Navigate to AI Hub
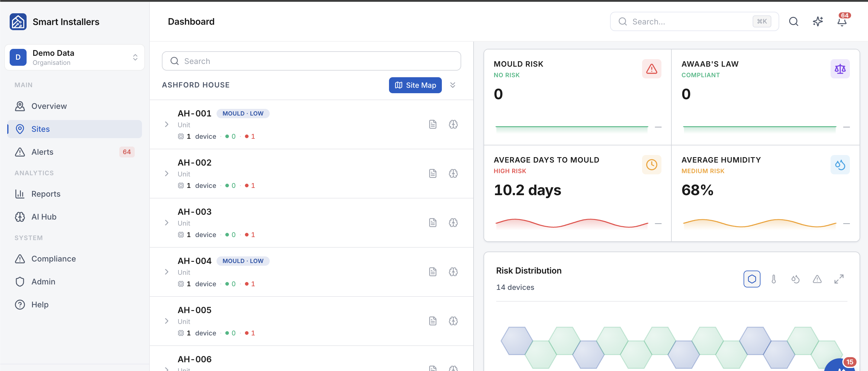868x371 pixels. click(75, 217)
